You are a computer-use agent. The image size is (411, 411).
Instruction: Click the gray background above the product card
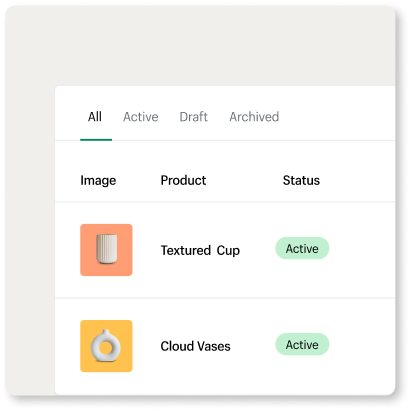pyautogui.click(x=200, y=45)
